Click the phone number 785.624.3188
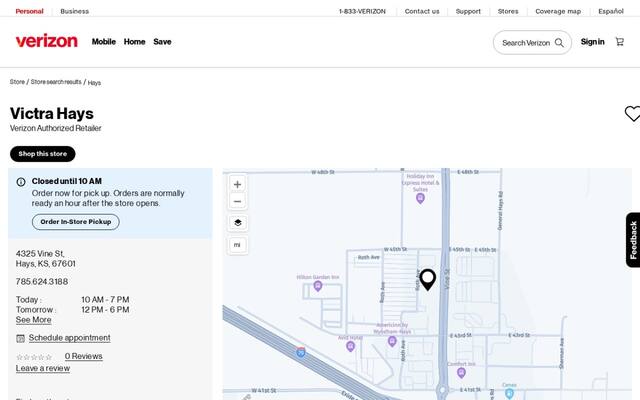Viewport: 640px width, 400px height. [42, 282]
